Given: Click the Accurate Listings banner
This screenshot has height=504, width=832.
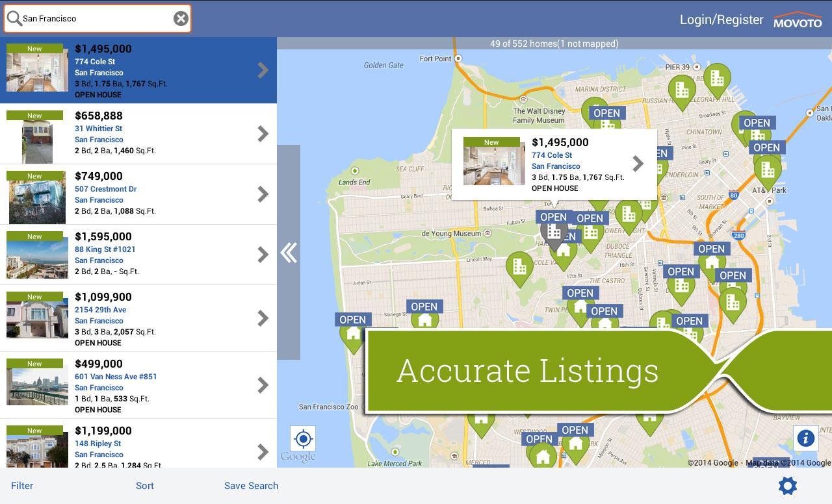Looking at the screenshot, I should [x=528, y=370].
